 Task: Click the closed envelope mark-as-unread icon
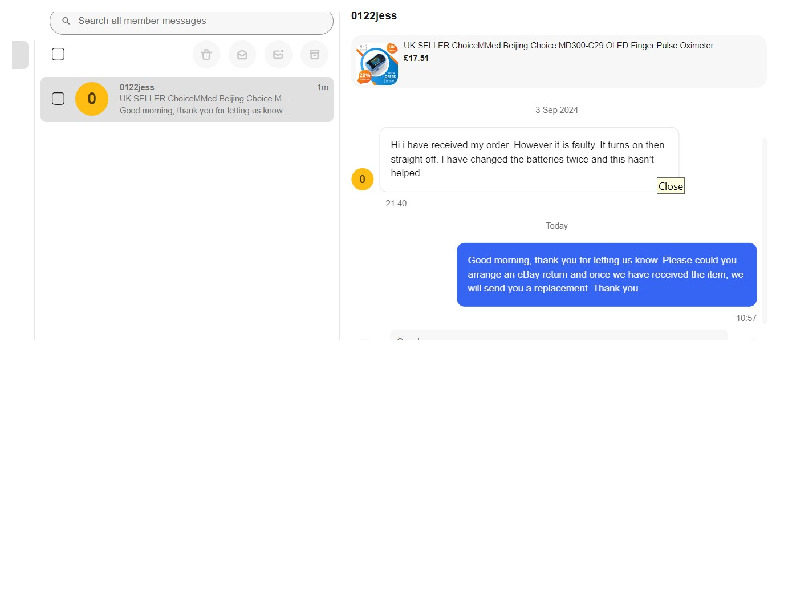(x=278, y=54)
